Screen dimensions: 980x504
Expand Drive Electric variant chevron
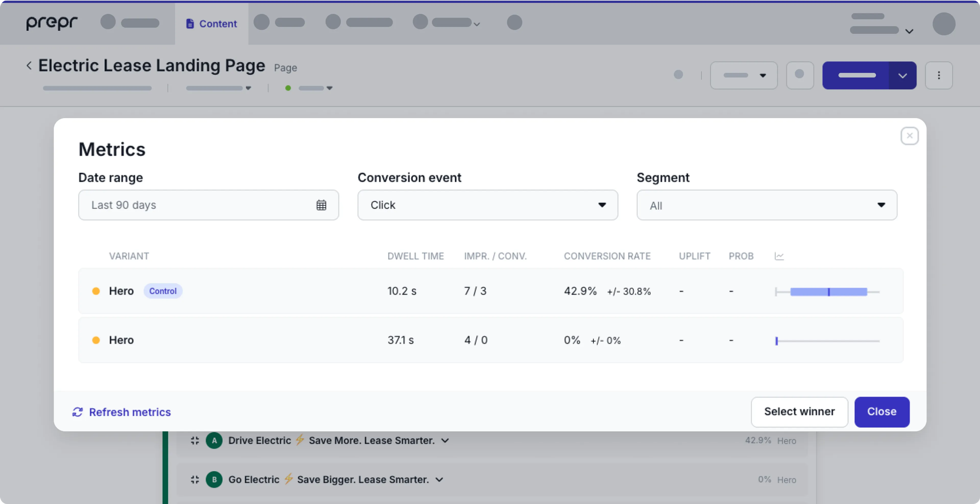click(445, 441)
